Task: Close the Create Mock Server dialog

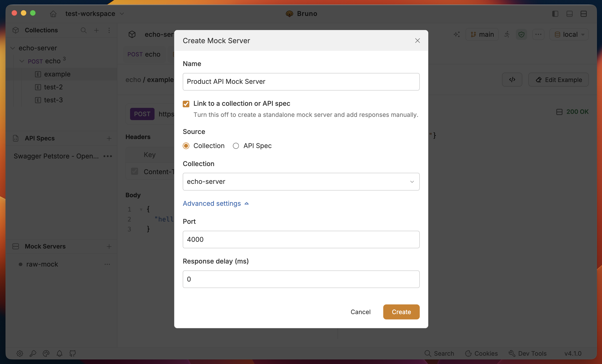Action: (417, 41)
